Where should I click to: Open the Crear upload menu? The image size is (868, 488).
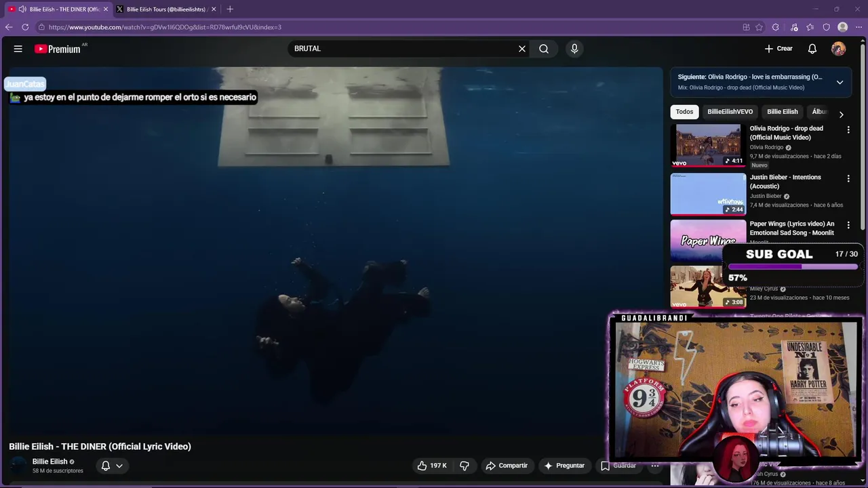pyautogui.click(x=778, y=49)
